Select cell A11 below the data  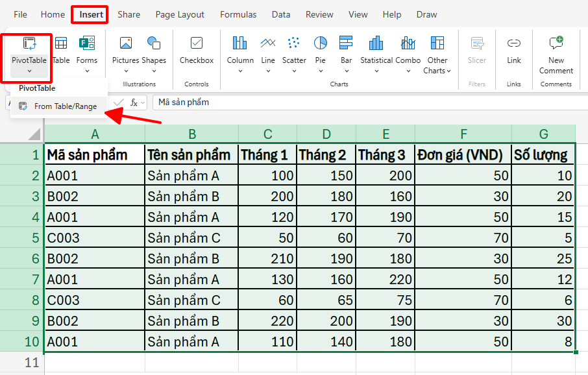pos(95,362)
